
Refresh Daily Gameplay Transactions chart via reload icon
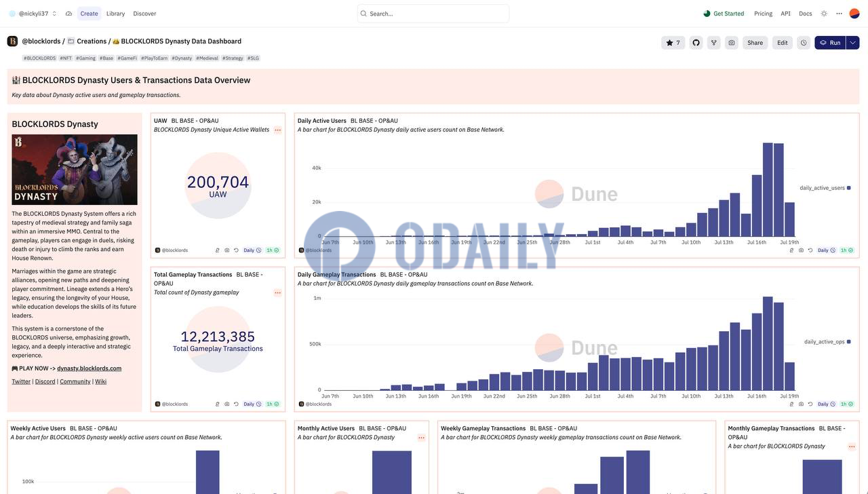pos(810,404)
